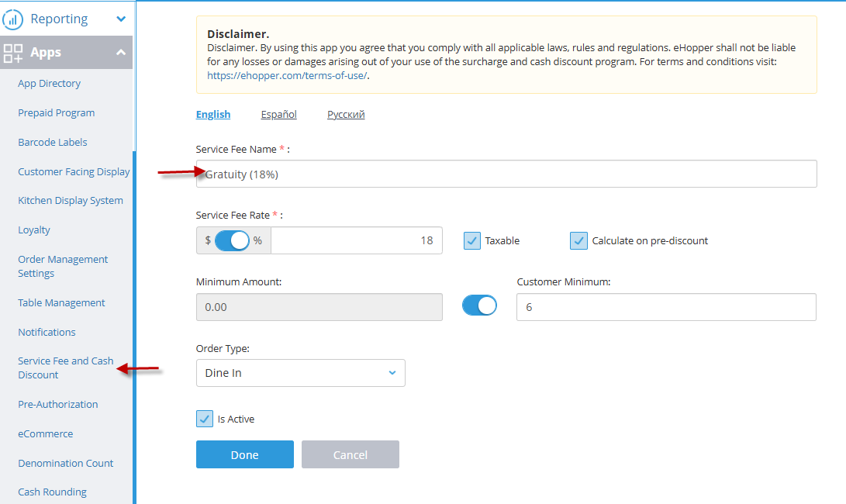
Task: Open Service Fee and Cash Discount app
Action: point(65,368)
